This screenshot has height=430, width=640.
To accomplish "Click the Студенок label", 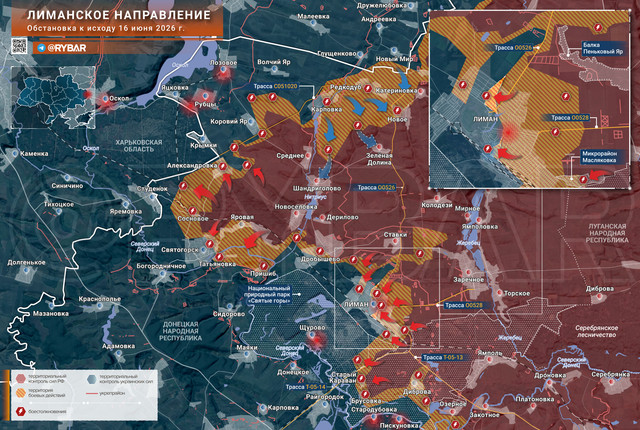I will tap(152, 189).
